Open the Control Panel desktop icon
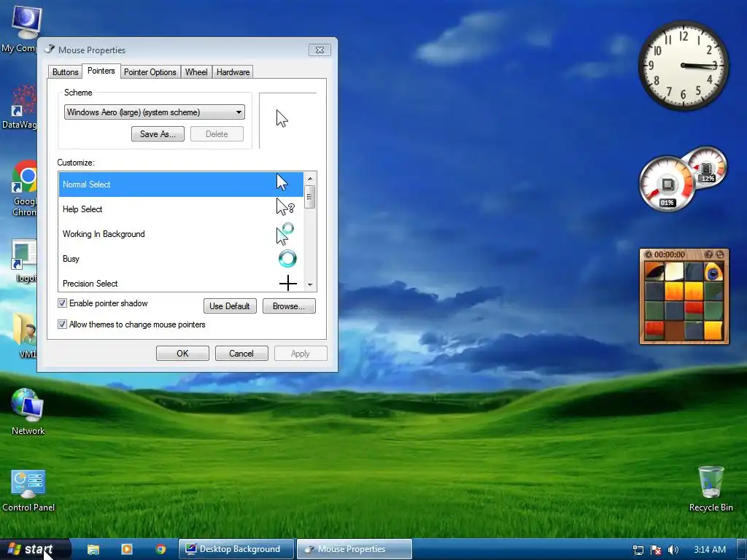This screenshot has height=560, width=747. 28,489
